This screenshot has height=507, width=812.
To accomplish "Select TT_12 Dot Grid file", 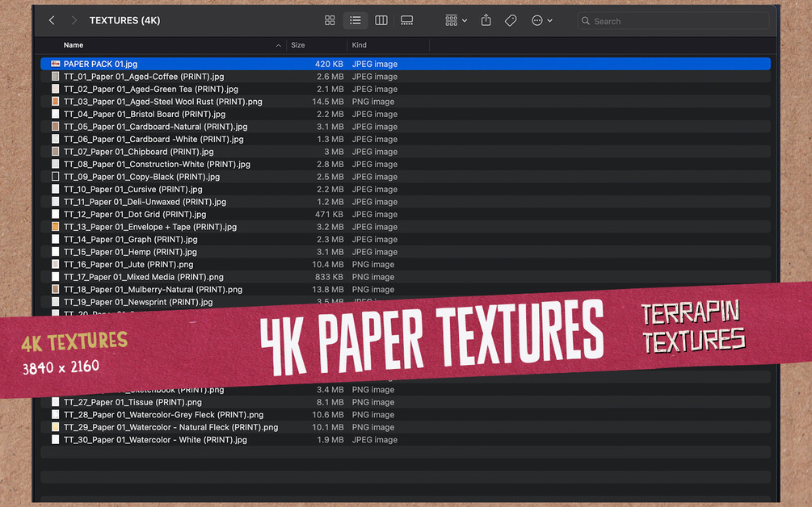I will coord(406,214).
